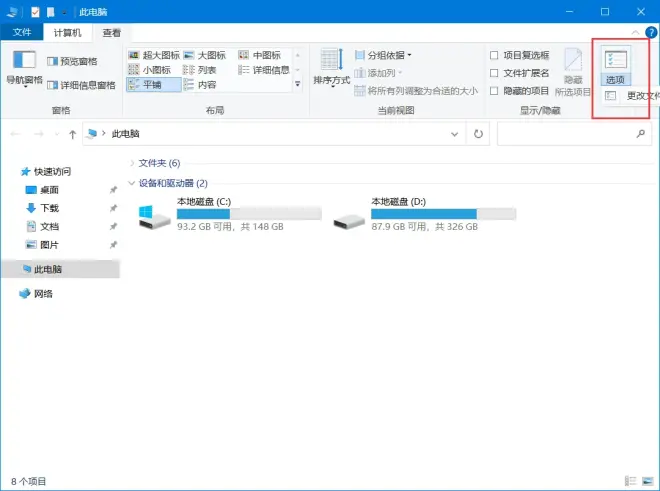Open 下载 in the sidebar
The width and height of the screenshot is (660, 491).
point(42,208)
